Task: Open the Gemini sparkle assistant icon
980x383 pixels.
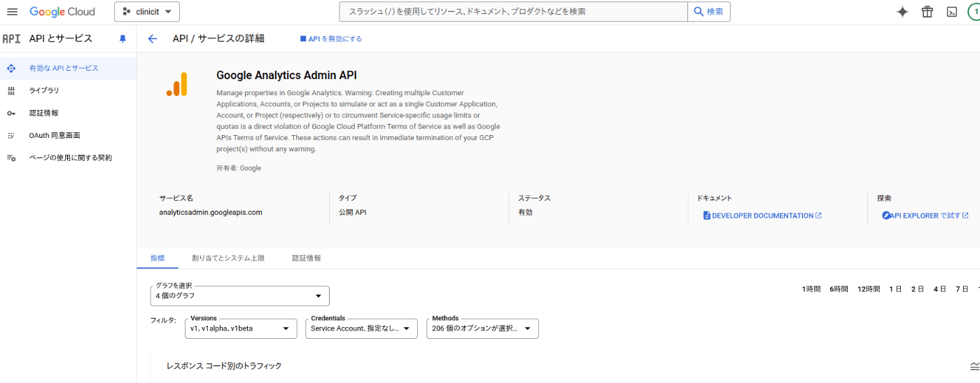Action: [x=903, y=12]
